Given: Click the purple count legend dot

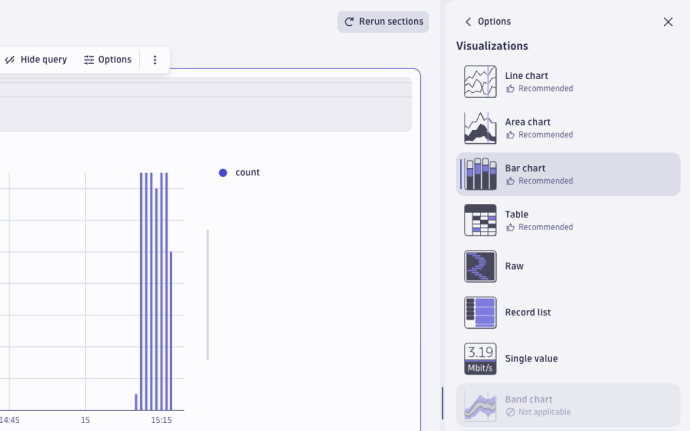Looking at the screenshot, I should 223,173.
